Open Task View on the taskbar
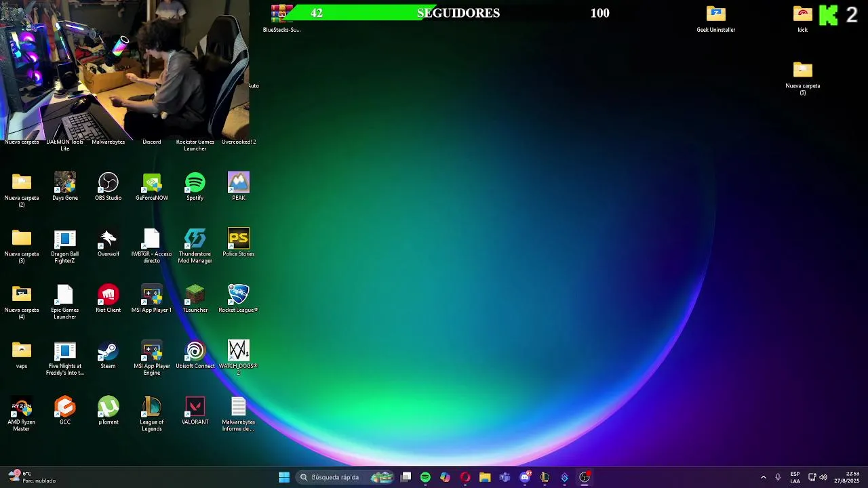This screenshot has height=488, width=868. (406, 477)
